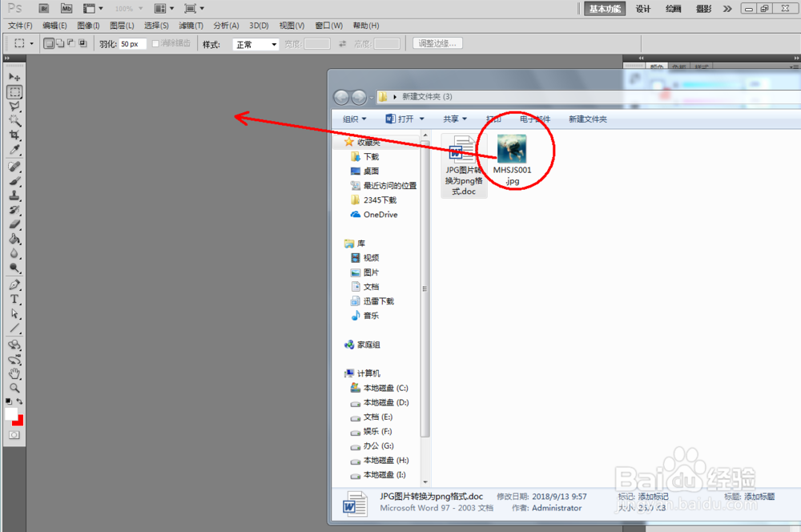Open the 样式 (Style) 正常 dropdown
This screenshot has width=801, height=532.
click(x=256, y=44)
